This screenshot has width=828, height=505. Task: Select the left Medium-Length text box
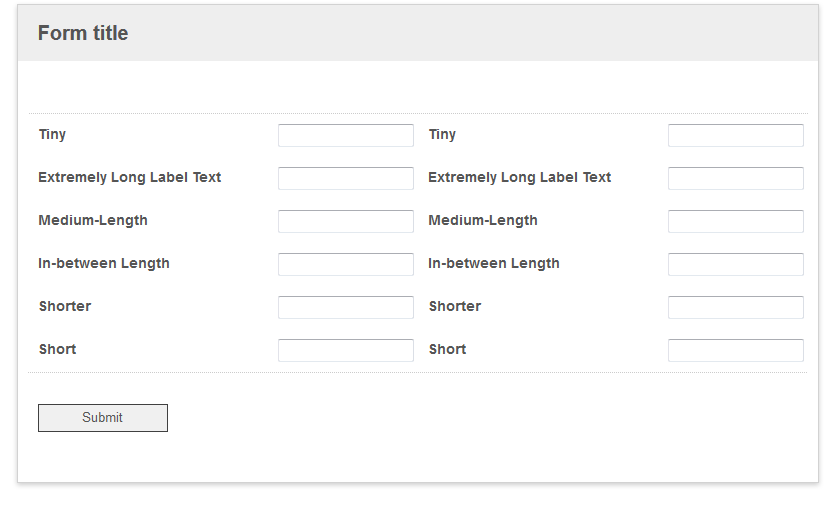[x=346, y=221]
